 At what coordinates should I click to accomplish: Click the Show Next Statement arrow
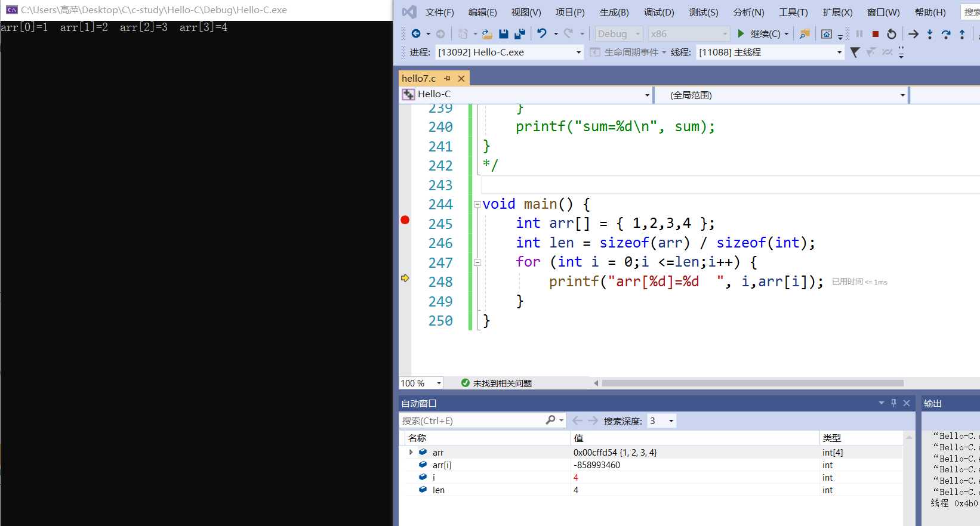click(x=913, y=34)
